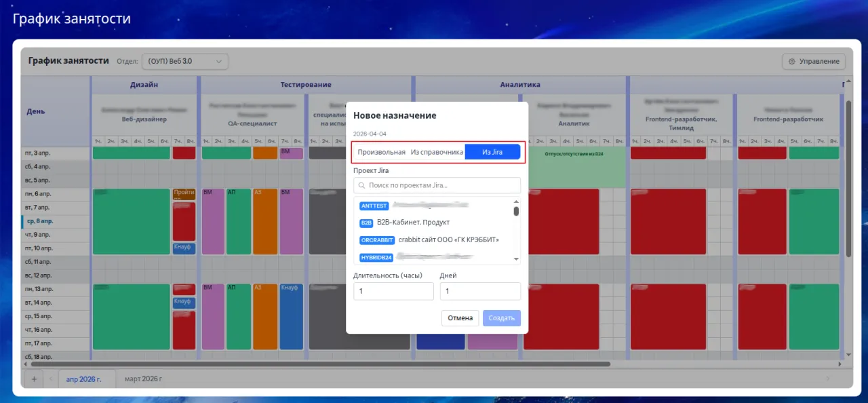The height and width of the screenshot is (403, 868).
Task: Click the Создать button
Action: point(502,318)
